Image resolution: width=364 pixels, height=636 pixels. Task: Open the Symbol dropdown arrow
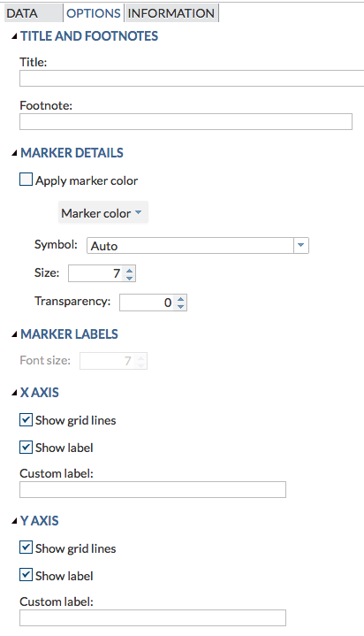click(300, 245)
